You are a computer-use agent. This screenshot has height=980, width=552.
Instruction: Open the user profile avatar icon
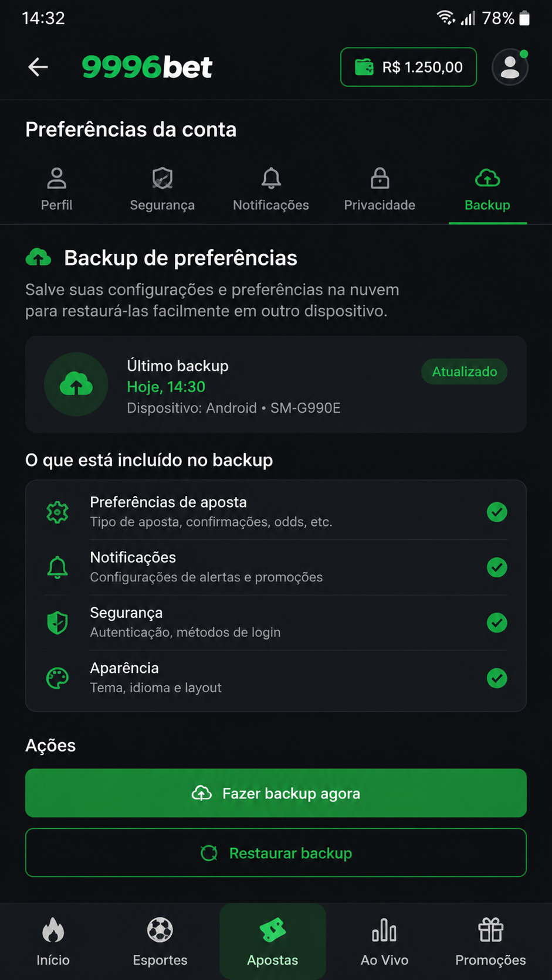click(x=510, y=67)
